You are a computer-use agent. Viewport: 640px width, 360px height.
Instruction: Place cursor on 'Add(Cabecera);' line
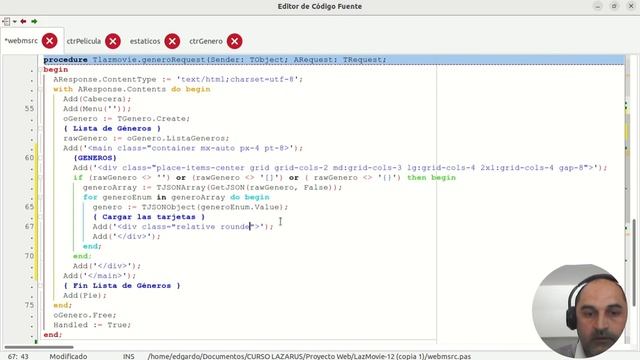(97, 99)
